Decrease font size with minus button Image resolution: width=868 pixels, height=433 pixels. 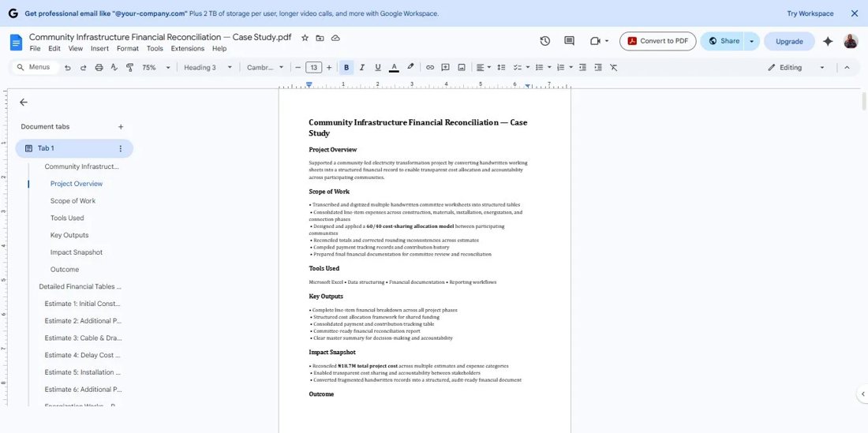pos(297,68)
